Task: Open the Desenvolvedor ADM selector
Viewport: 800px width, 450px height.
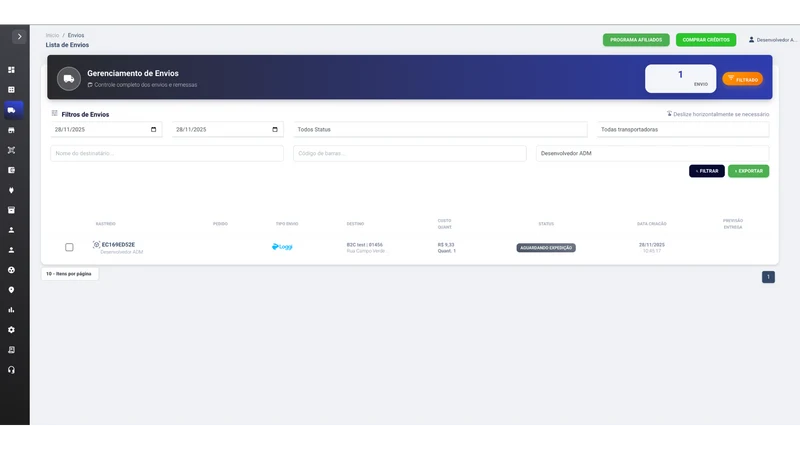Action: 653,154
